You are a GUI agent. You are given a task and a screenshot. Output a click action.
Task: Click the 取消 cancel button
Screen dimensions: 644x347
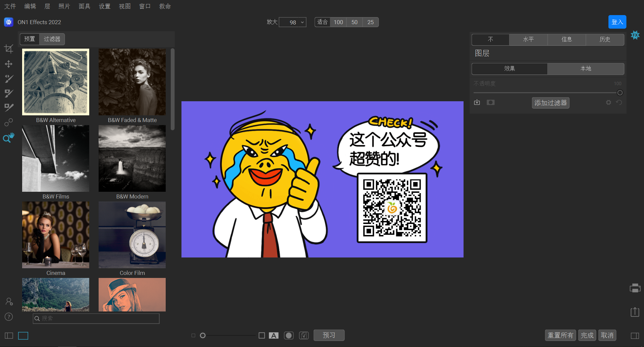[x=607, y=335]
